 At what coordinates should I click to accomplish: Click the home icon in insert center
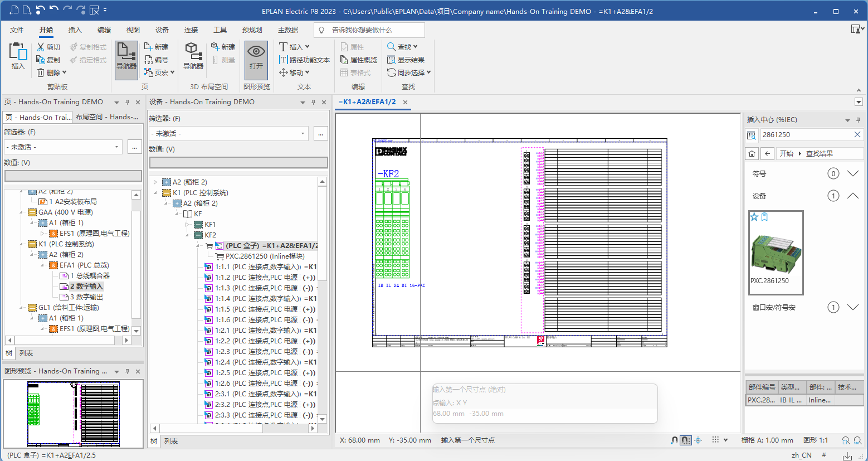coord(752,154)
